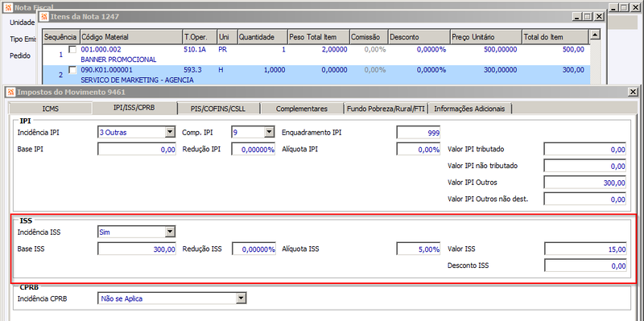Click material code 090.K01.000001
Image resolution: width=644 pixels, height=321 pixels.
click(107, 70)
